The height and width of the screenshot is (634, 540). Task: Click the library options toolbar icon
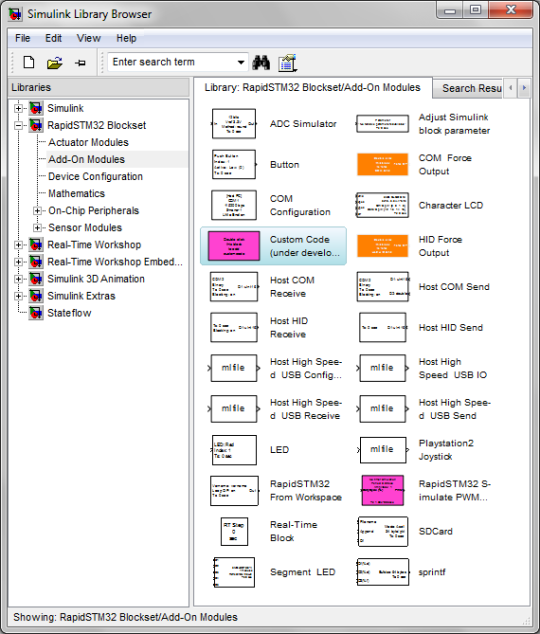288,63
